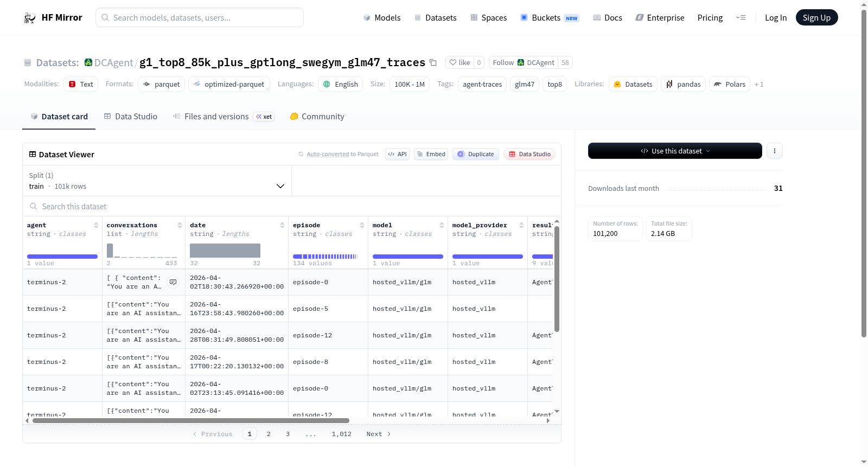Viewport: 868px width, 467px height.
Task: Click the Dataset Viewer table icon
Action: click(x=33, y=155)
